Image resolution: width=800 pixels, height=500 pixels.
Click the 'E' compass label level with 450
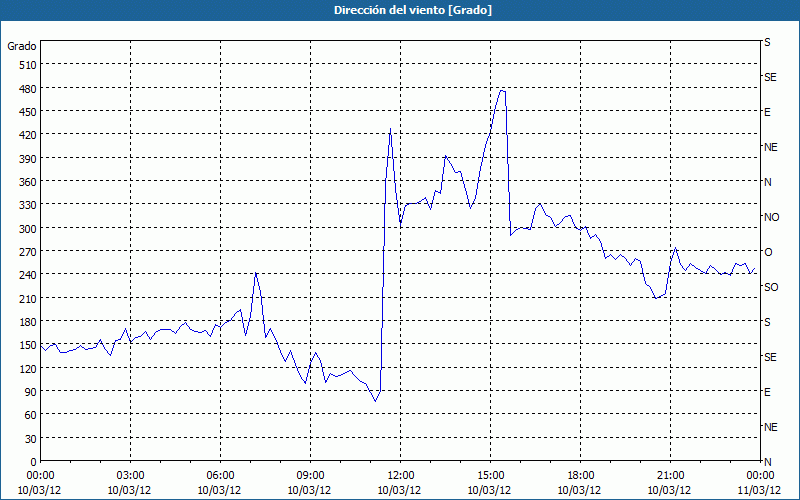pyautogui.click(x=767, y=112)
